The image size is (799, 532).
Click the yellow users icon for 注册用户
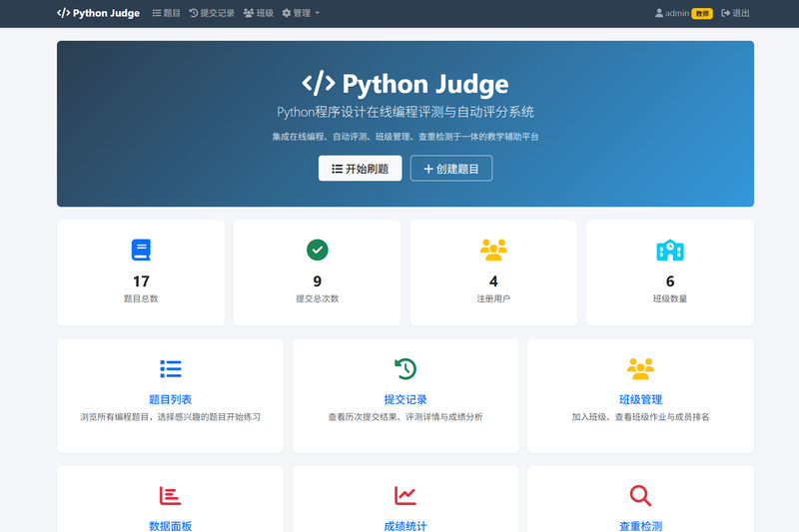(x=493, y=250)
